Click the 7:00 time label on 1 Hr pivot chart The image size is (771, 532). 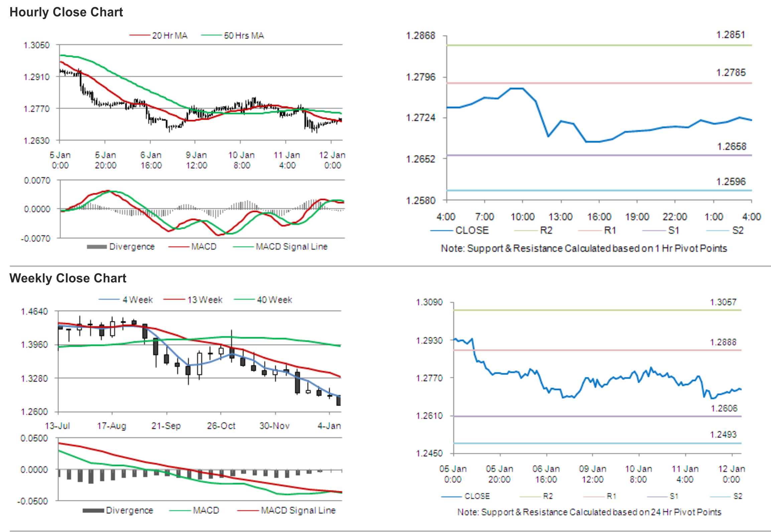click(485, 217)
